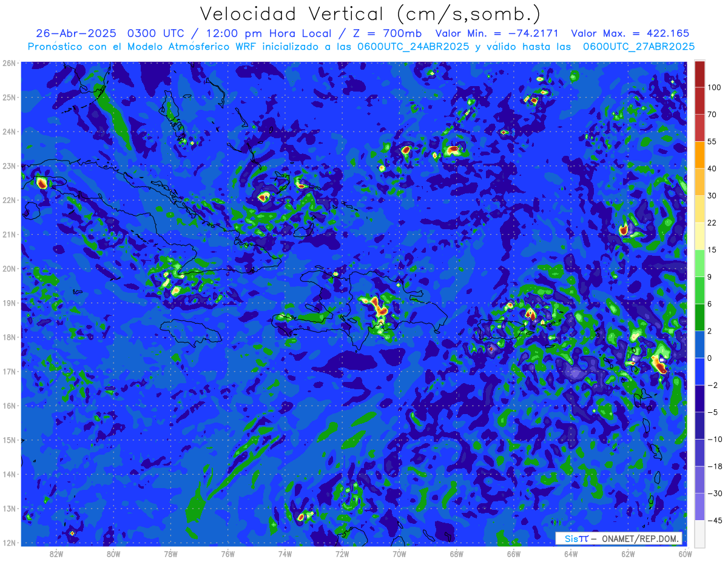The width and height of the screenshot is (728, 562).
Task: Pick the blue segment between -2 and 0
Action: [x=699, y=371]
